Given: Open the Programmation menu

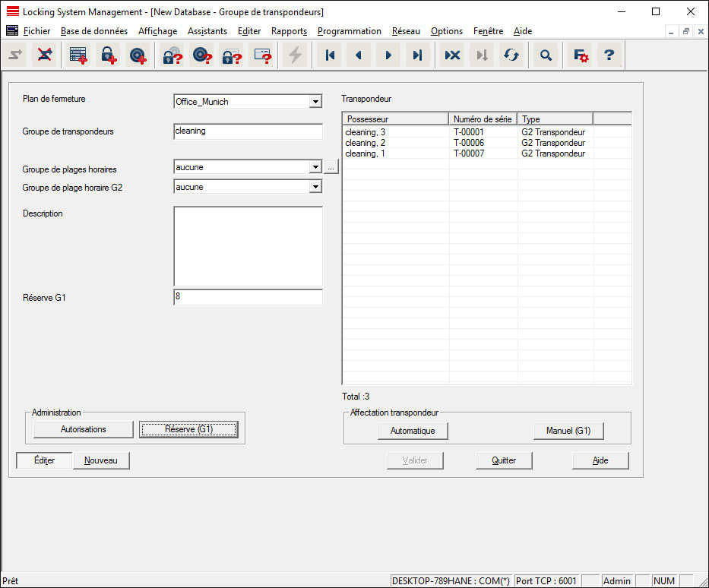Looking at the screenshot, I should click(x=349, y=31).
